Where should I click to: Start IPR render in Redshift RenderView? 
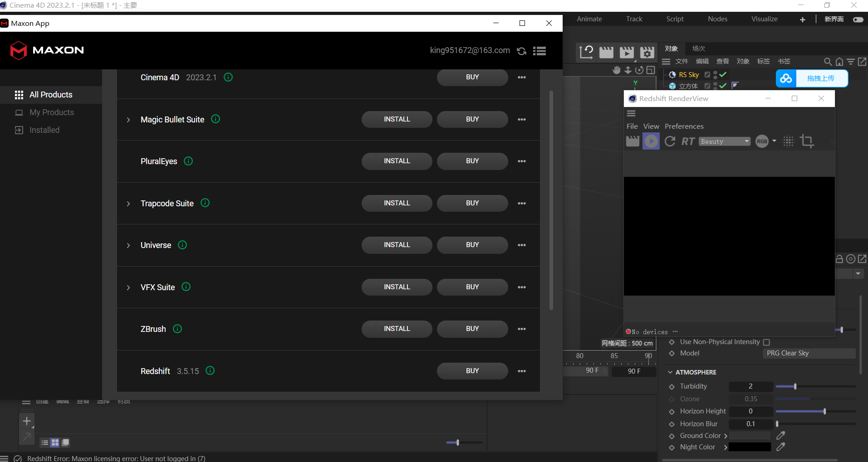[x=651, y=141]
